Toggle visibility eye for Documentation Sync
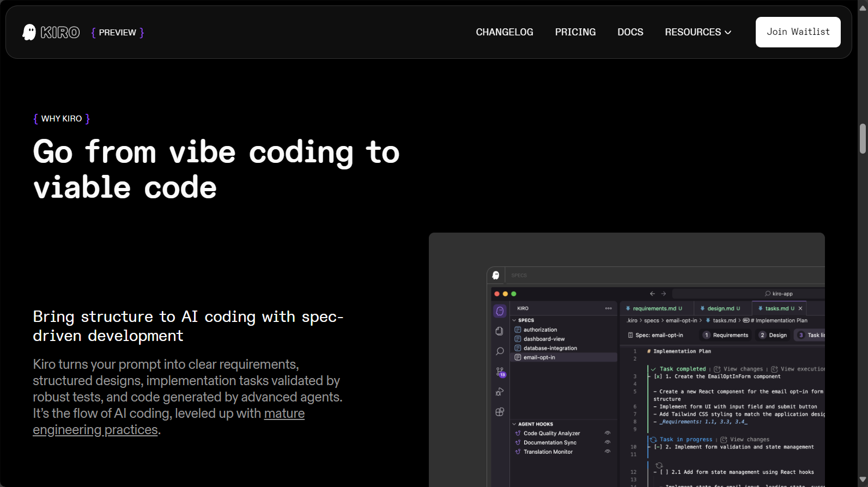Viewport: 868px width, 487px height. point(608,442)
